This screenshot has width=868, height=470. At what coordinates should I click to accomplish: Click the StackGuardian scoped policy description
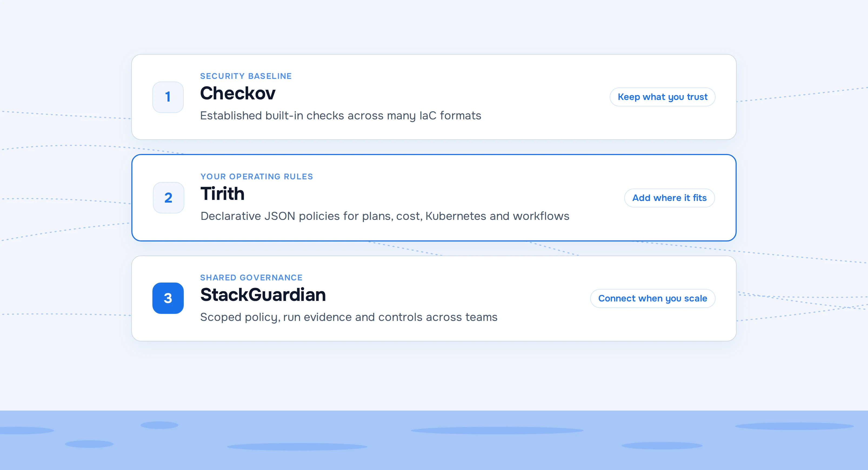pos(348,317)
